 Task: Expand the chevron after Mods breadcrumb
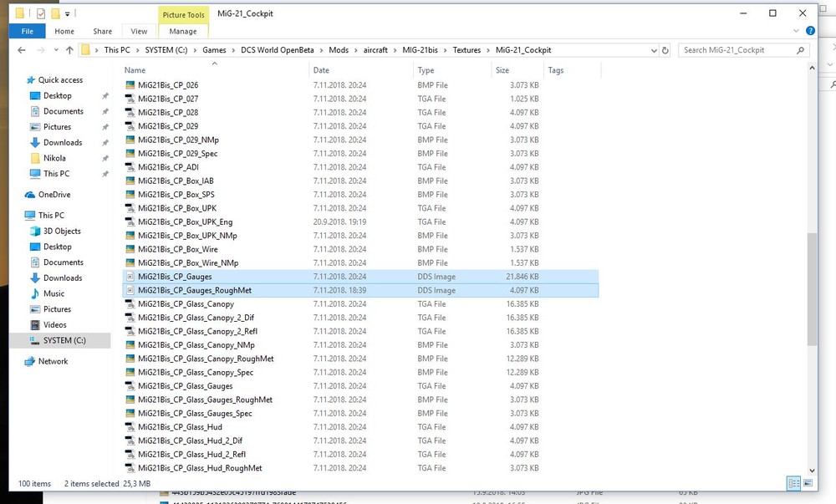tap(356, 50)
